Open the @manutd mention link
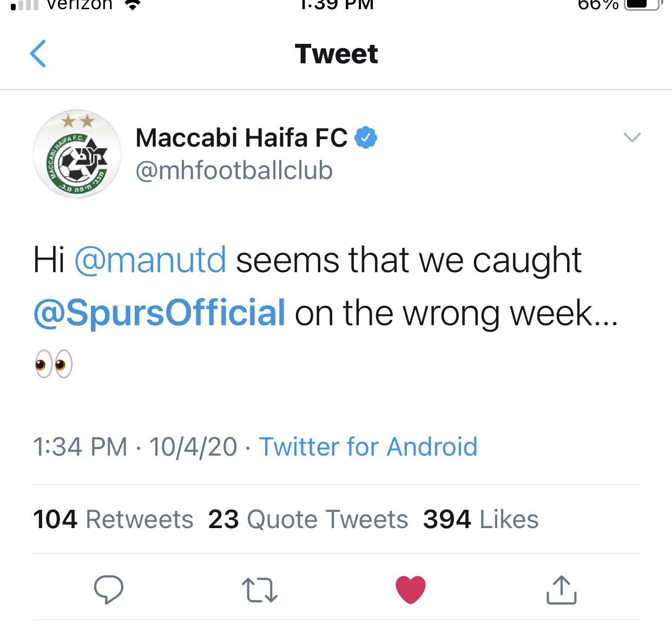Screen dimensions: 672x632 click(x=150, y=260)
